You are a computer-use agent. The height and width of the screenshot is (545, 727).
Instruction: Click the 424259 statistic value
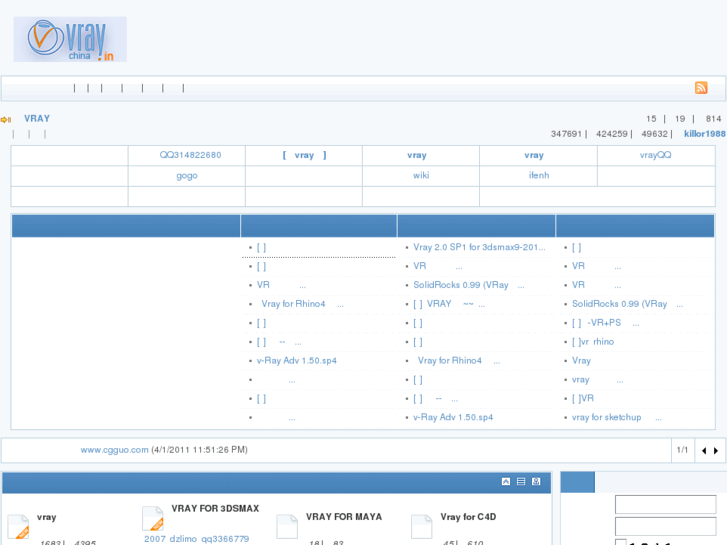click(612, 134)
